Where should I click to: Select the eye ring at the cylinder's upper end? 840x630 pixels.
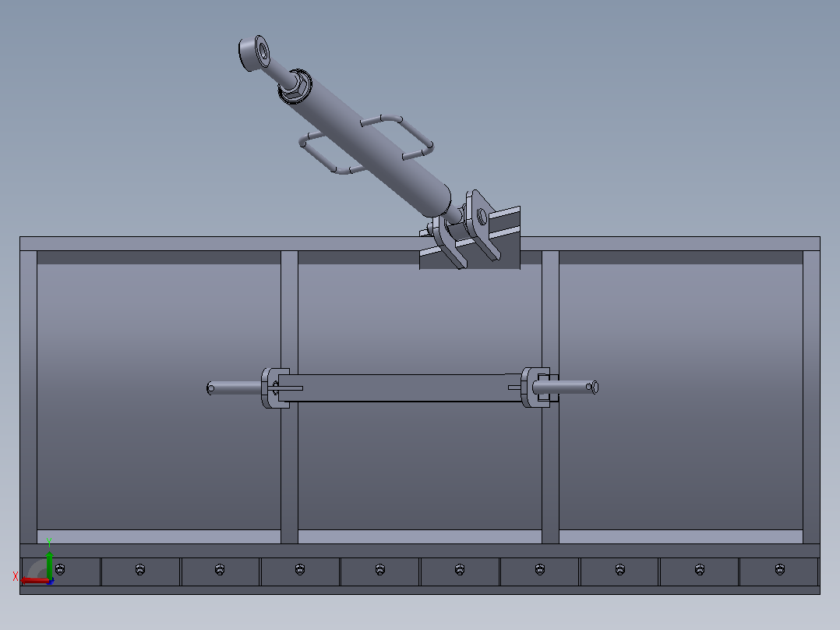pyautogui.click(x=256, y=52)
